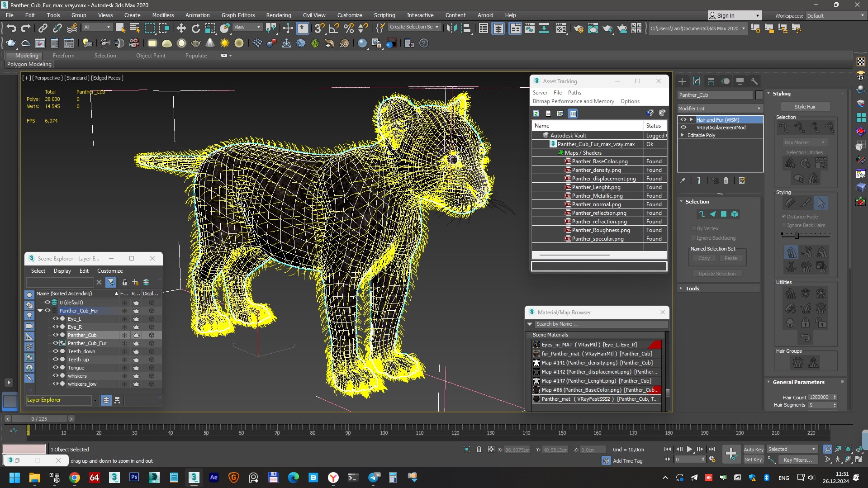Toggle Ignore Back Hairs checkbox
This screenshot has width=868, height=488.
(x=784, y=225)
